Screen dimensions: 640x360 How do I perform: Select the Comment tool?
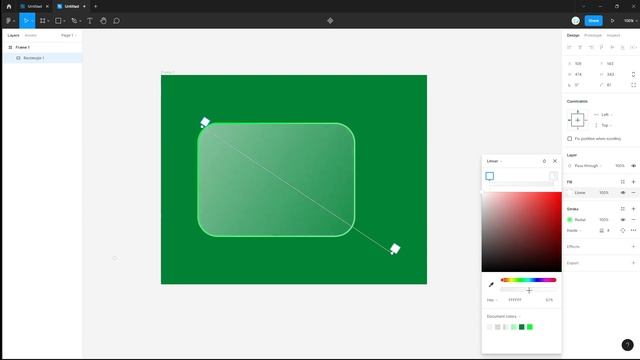point(116,20)
